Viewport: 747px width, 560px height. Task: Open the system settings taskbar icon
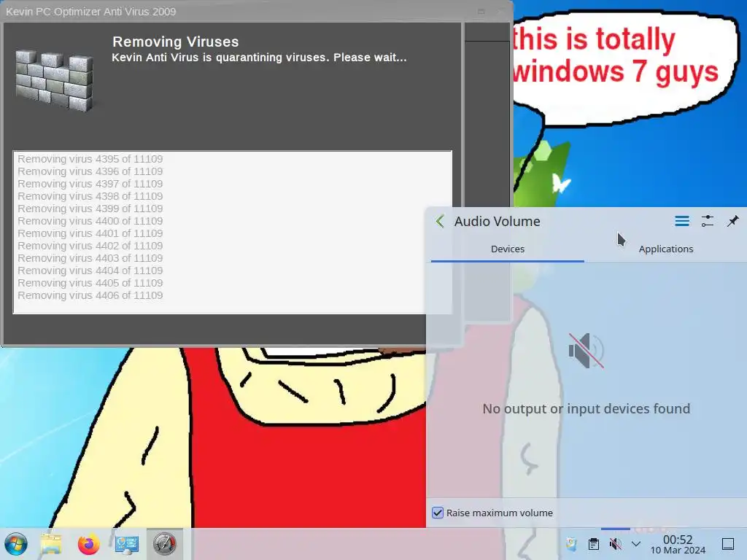tap(127, 544)
